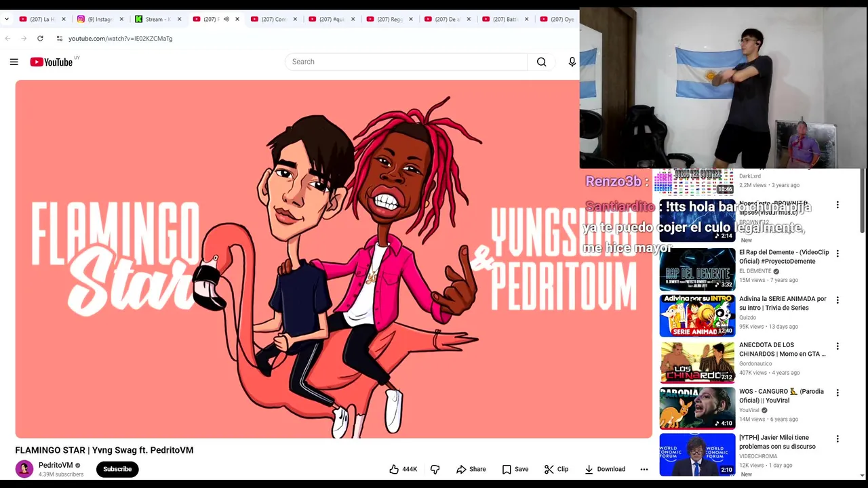Close the '(207) #qui' tab
868x488 pixels.
(353, 19)
